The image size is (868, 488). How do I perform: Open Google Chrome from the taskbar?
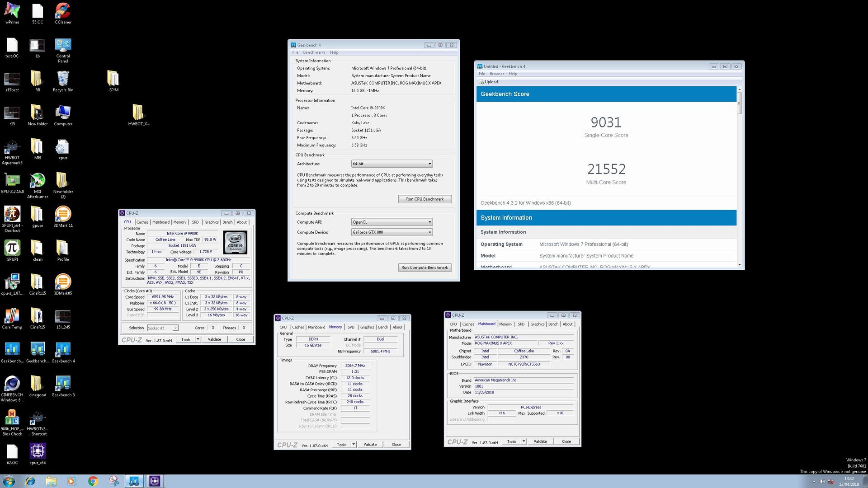pyautogui.click(x=93, y=481)
